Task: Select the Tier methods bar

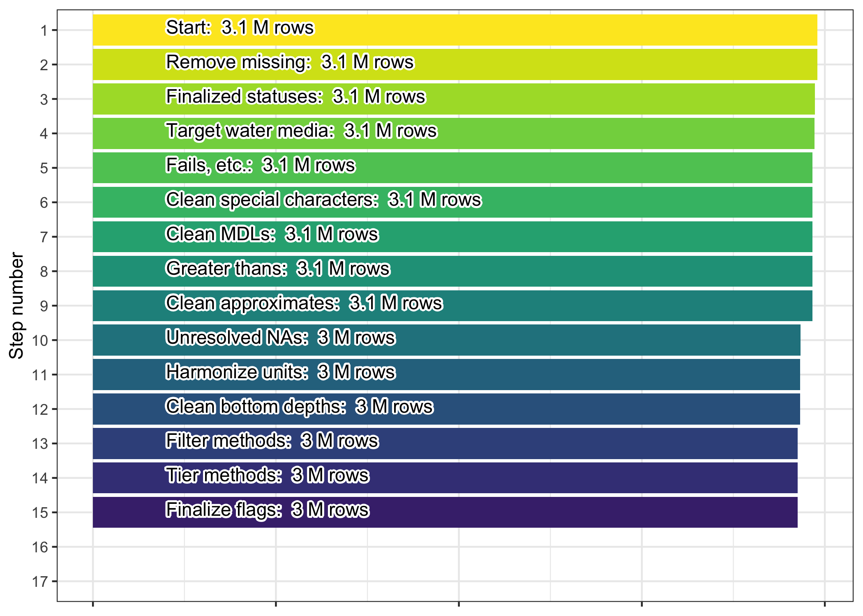Action: [x=445, y=478]
